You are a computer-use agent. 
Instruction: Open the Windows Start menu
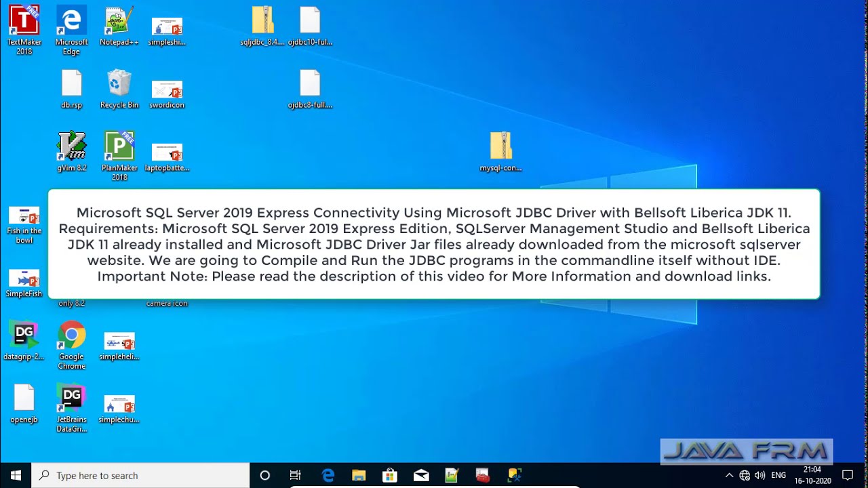(16, 475)
